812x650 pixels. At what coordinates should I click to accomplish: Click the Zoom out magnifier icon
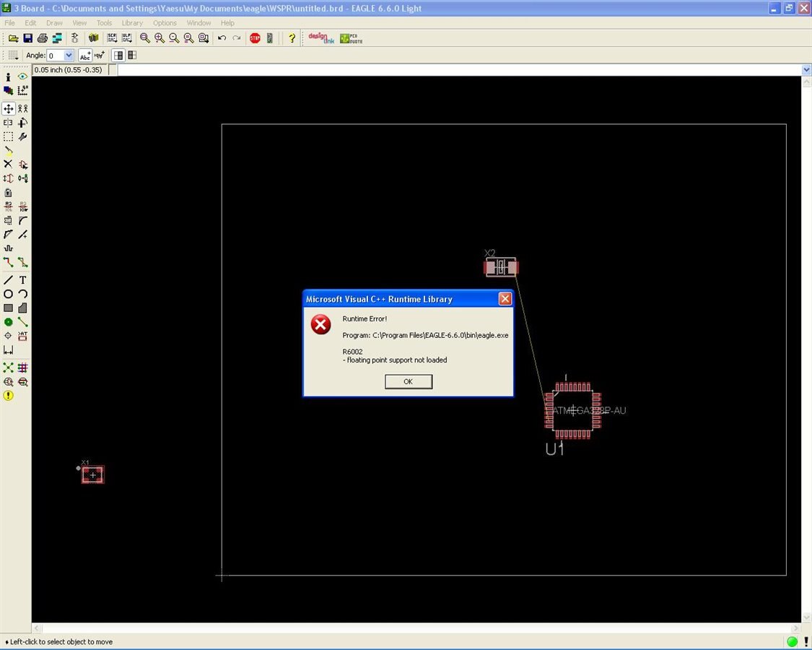coord(174,38)
